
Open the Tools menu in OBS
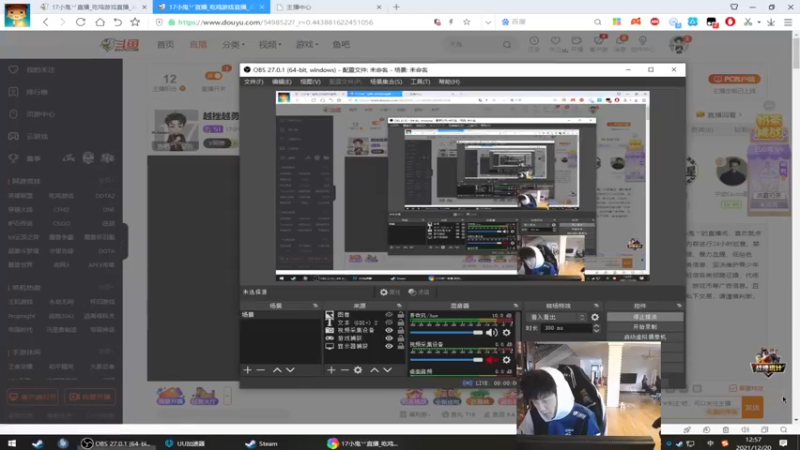coord(420,82)
